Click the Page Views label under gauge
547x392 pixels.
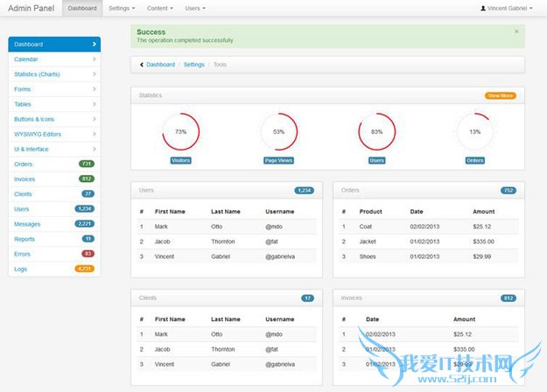click(278, 160)
